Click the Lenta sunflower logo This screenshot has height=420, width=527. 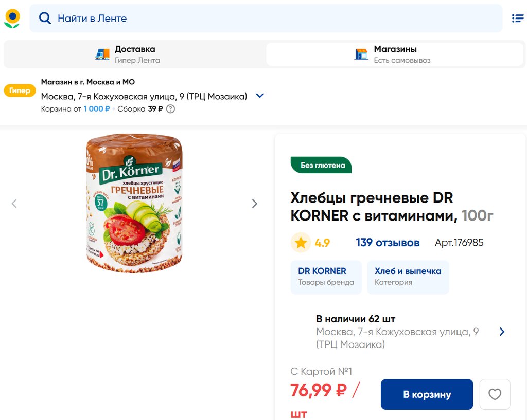tap(12, 19)
